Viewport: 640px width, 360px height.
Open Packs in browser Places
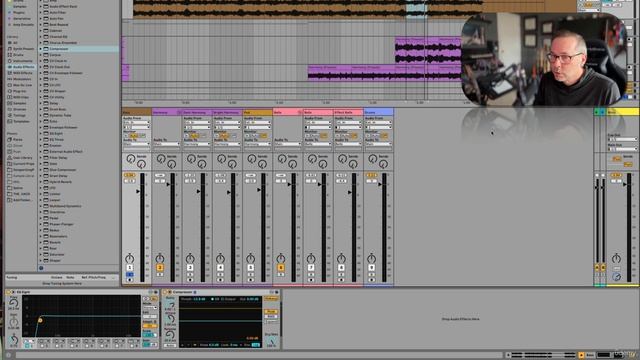click(x=18, y=140)
